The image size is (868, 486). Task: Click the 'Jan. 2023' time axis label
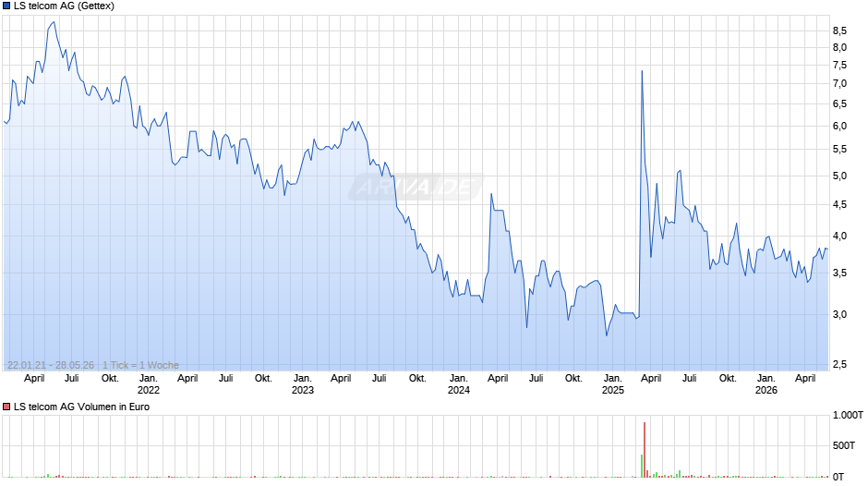pos(302,384)
